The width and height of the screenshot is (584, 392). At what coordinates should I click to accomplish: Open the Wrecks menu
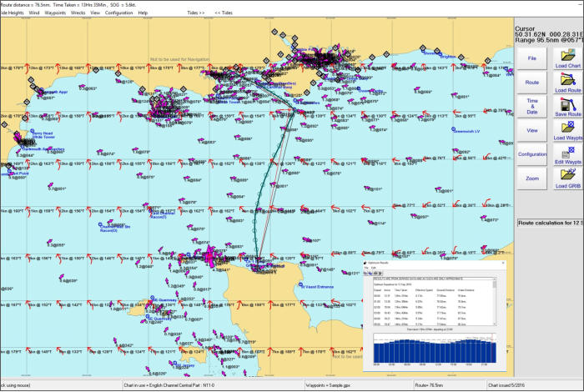point(79,13)
